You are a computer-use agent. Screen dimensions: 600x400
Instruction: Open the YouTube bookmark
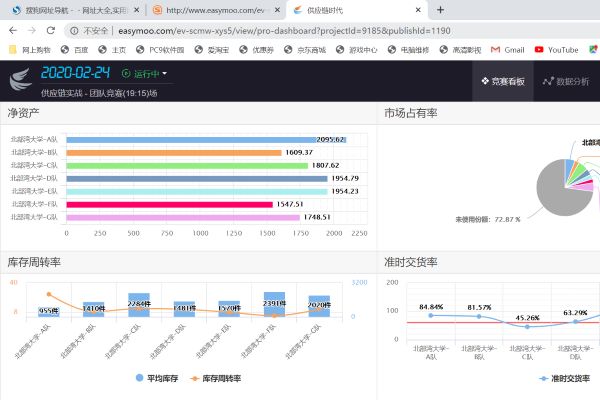tap(556, 49)
